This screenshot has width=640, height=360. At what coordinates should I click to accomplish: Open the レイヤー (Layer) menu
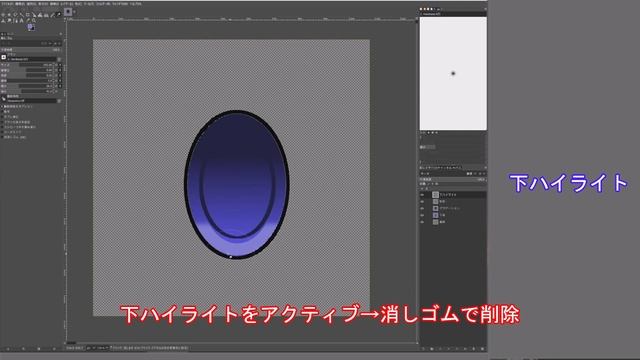[x=67, y=4]
